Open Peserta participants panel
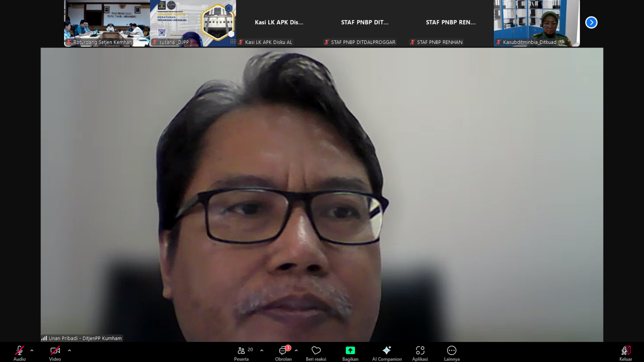Screen dimensions: 644x362 click(x=241, y=353)
